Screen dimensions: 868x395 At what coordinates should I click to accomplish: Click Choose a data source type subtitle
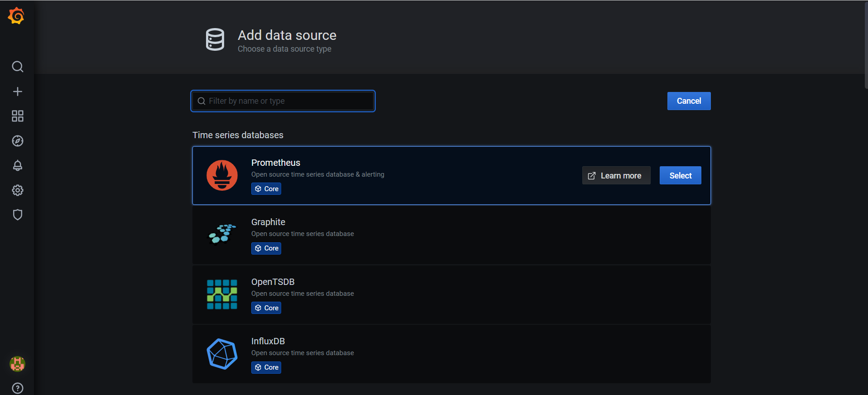point(284,49)
